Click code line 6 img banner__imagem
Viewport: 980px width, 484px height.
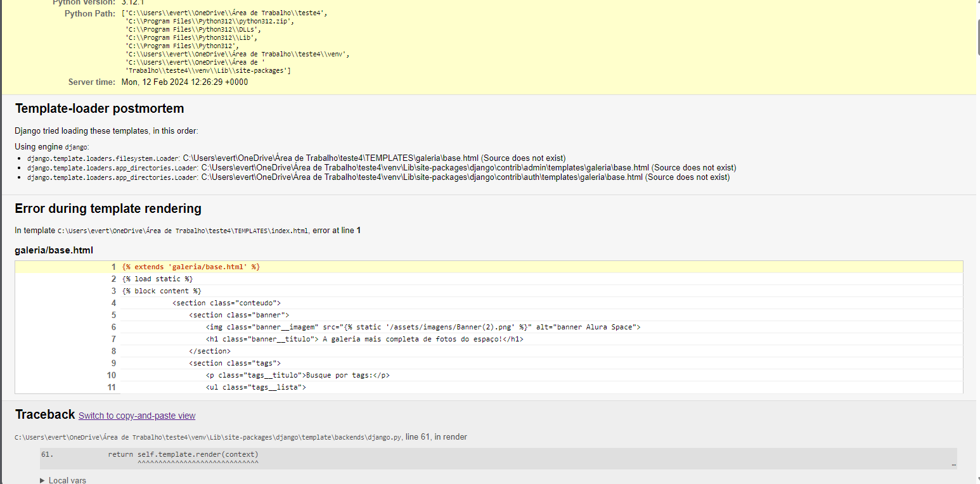pyautogui.click(x=423, y=327)
